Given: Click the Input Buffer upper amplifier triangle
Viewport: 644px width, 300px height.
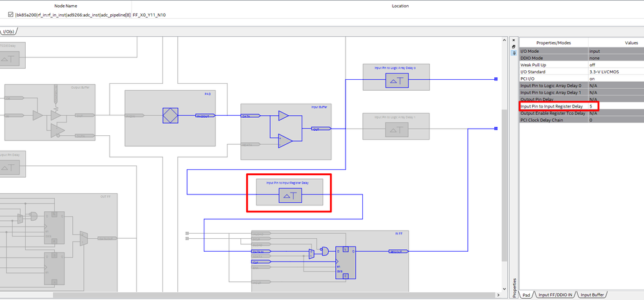Looking at the screenshot, I should pyautogui.click(x=284, y=116).
